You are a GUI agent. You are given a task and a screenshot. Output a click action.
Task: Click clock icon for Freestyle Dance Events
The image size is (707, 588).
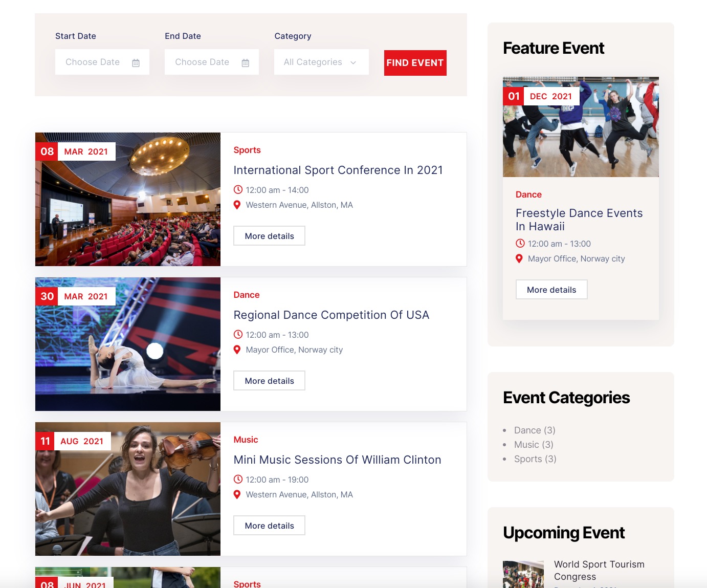pos(520,243)
